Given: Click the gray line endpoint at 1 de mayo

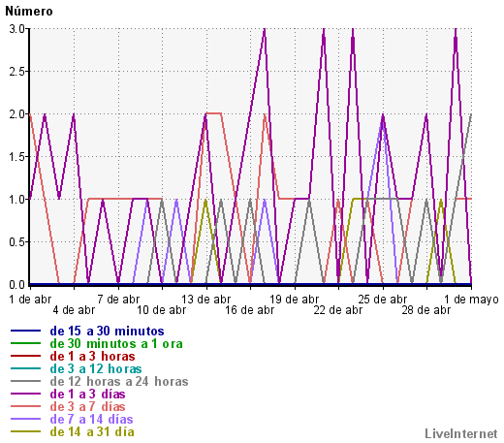Looking at the screenshot, I should [x=471, y=115].
